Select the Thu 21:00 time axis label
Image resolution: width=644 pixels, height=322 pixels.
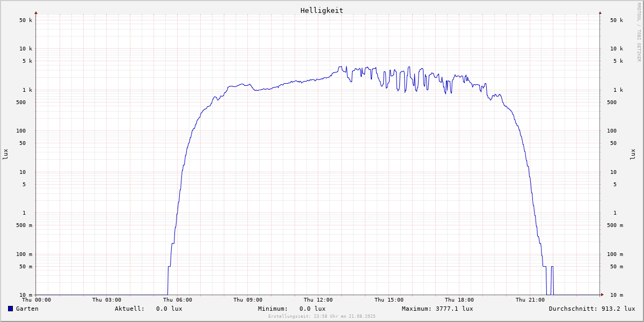530,300
